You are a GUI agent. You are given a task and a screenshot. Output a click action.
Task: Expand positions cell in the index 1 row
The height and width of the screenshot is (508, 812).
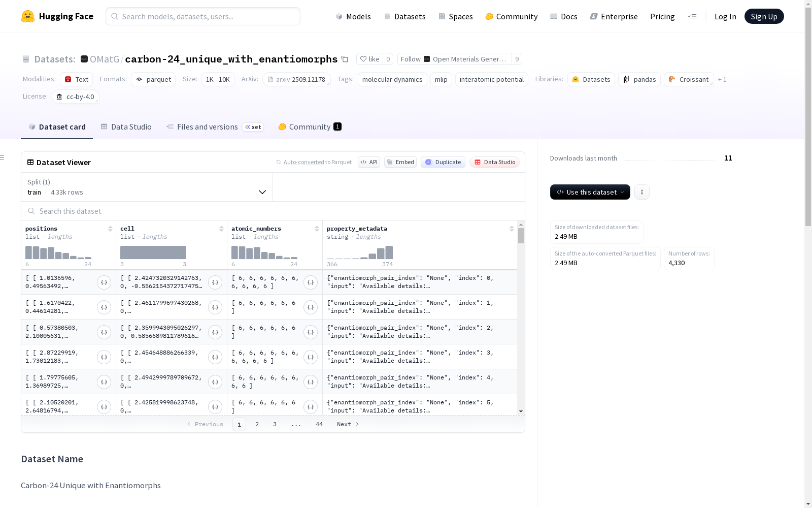coord(104,307)
